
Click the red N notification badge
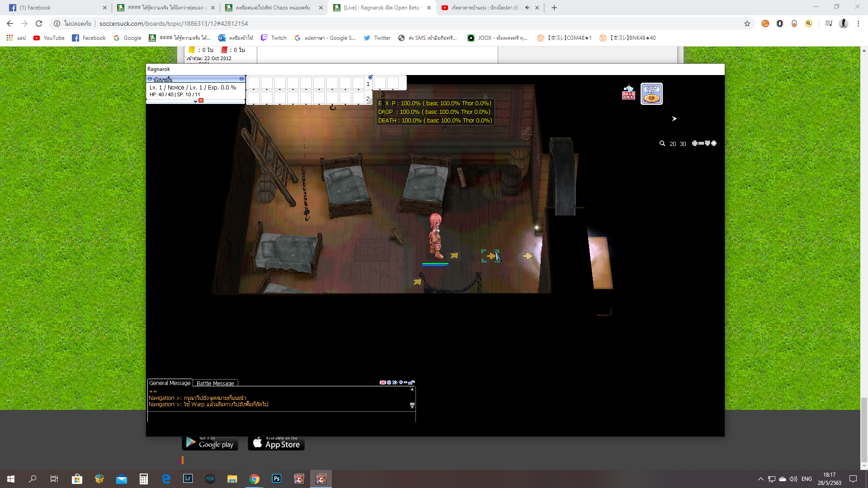tap(201, 100)
